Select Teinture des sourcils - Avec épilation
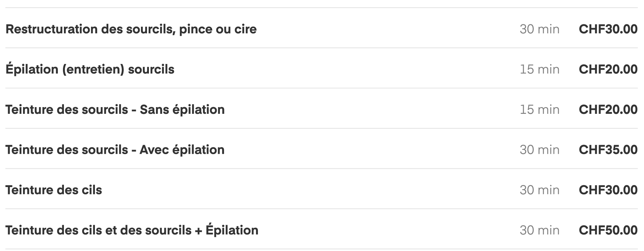Screen dimensions: 644x251 tap(115, 150)
